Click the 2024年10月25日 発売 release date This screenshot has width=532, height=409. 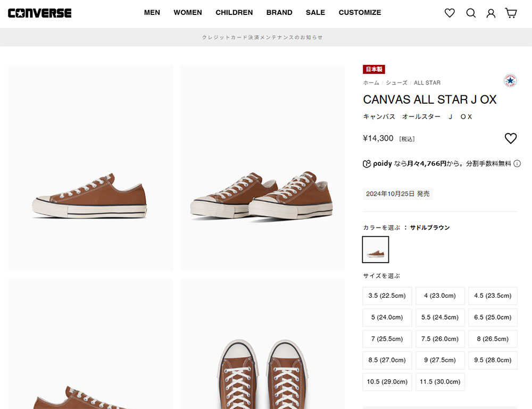pyautogui.click(x=397, y=194)
